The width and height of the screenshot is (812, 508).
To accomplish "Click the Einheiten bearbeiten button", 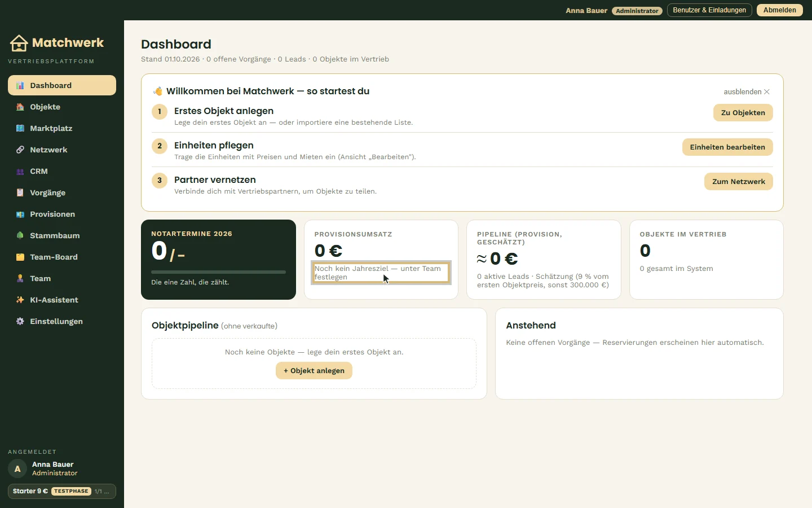I will click(x=727, y=147).
